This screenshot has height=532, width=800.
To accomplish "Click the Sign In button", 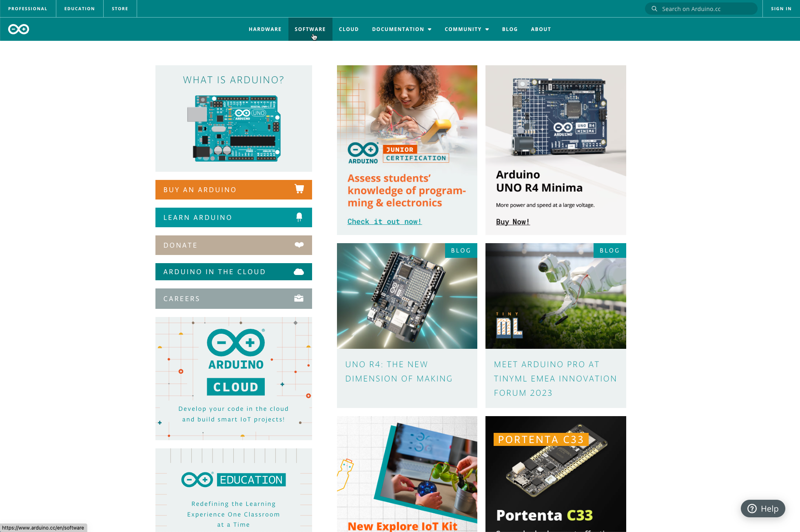I will (781, 8).
